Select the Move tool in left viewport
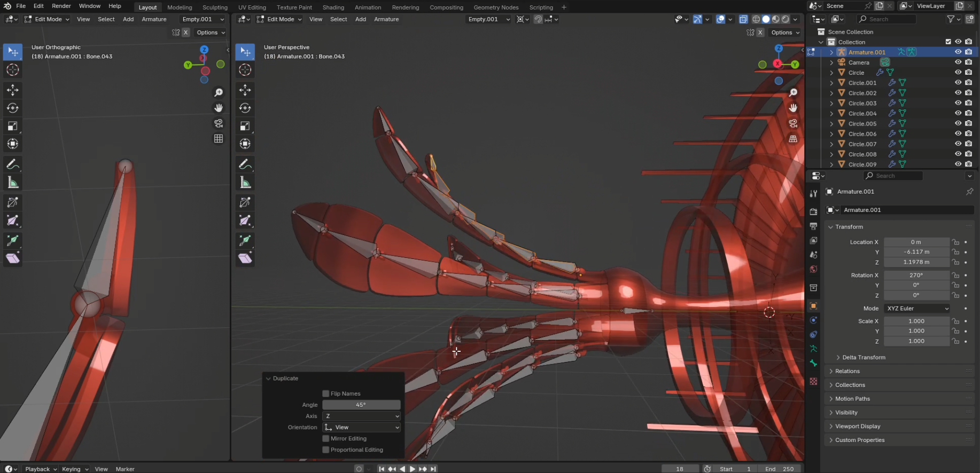980x473 pixels. [x=13, y=90]
